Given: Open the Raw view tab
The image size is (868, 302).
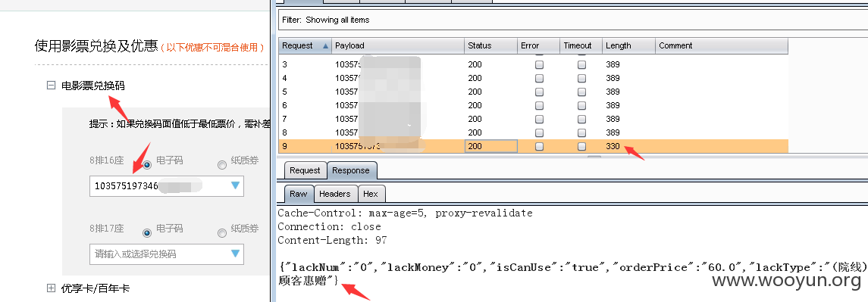Looking at the screenshot, I should pos(299,194).
